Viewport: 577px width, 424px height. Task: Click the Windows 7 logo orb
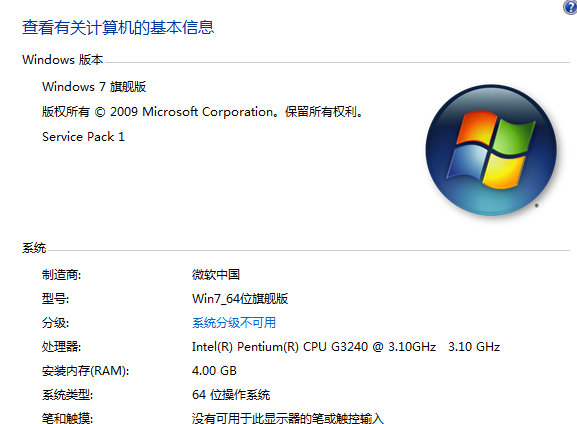(x=491, y=150)
